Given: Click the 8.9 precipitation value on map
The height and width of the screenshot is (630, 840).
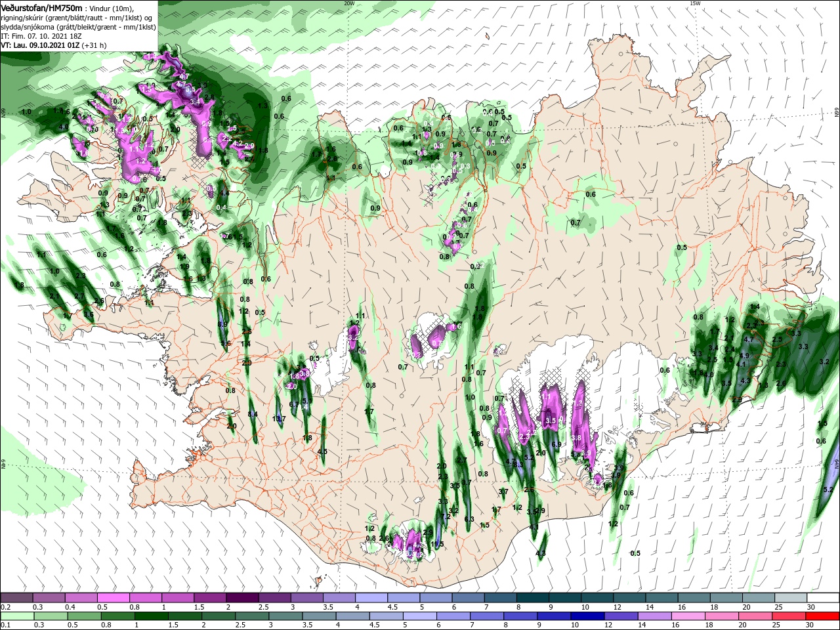Looking at the screenshot, I should pyautogui.click(x=222, y=324).
